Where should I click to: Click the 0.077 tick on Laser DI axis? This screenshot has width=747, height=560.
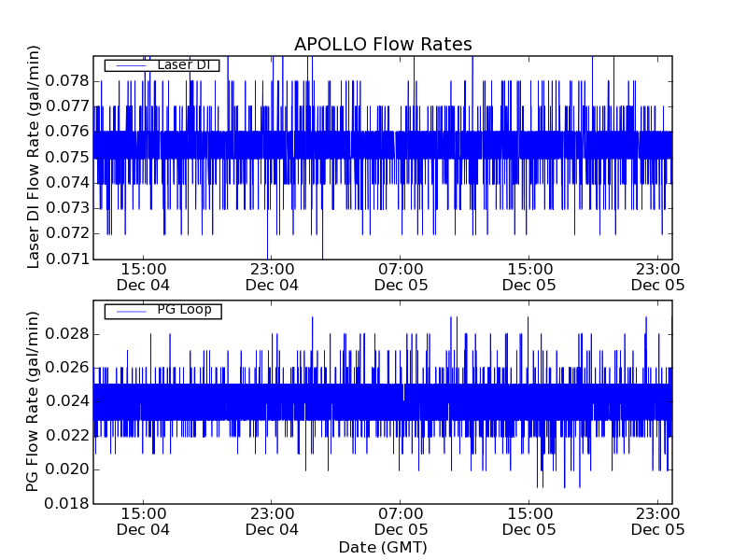[67, 106]
